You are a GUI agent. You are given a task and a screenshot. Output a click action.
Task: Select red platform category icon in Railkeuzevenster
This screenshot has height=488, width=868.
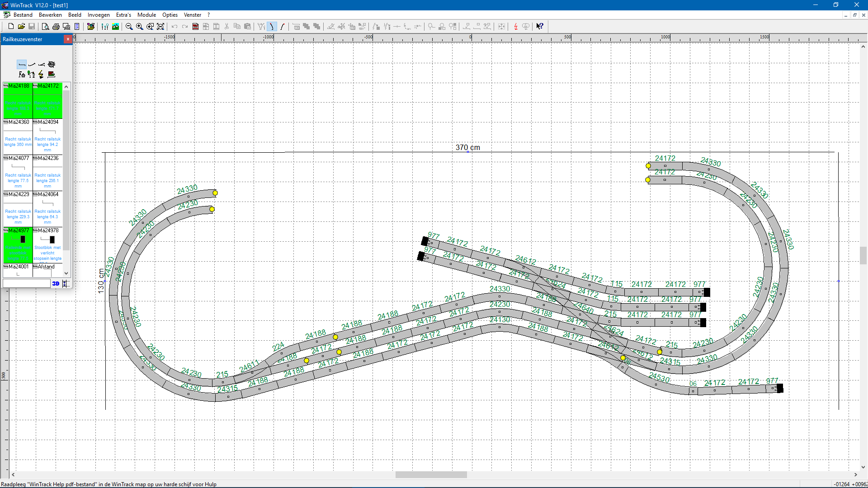coord(52,74)
